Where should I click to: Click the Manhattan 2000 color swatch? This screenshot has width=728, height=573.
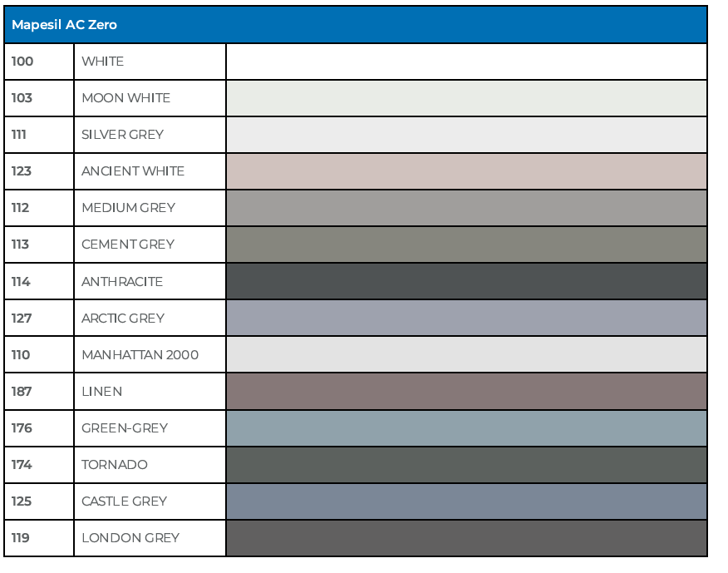(466, 354)
